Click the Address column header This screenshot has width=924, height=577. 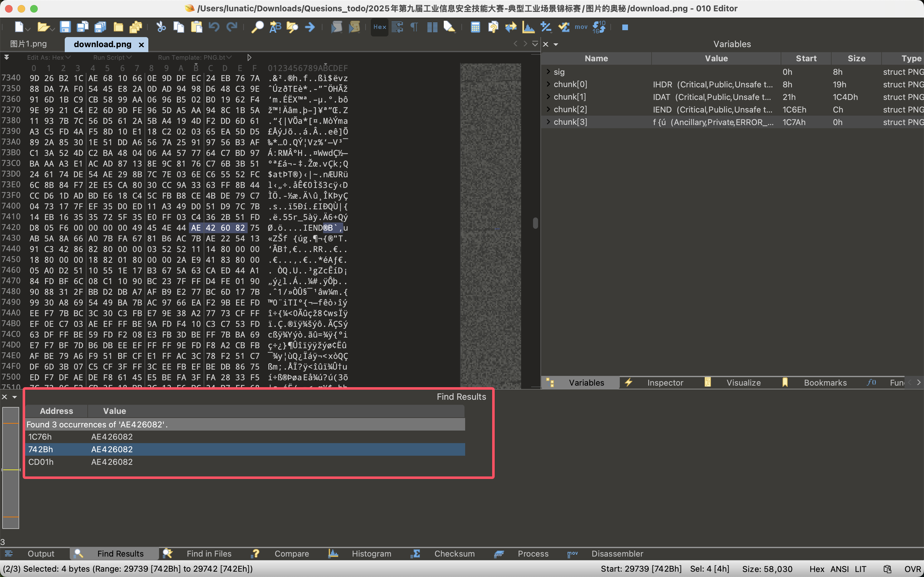(x=57, y=411)
